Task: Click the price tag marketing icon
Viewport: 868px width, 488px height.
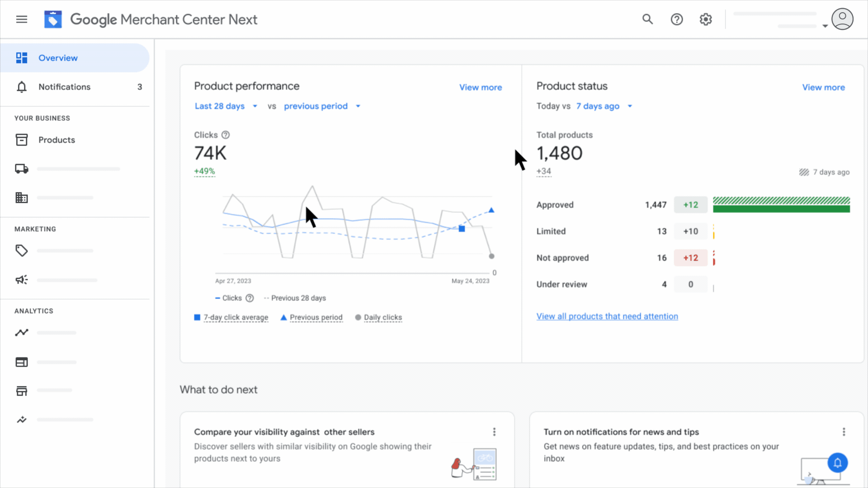Action: click(x=22, y=250)
